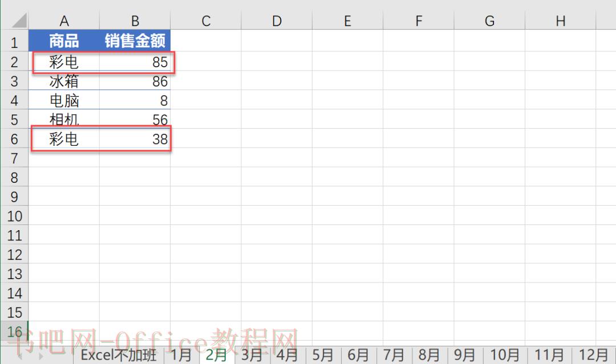Switch to the 11月 sheet tab

(549, 355)
